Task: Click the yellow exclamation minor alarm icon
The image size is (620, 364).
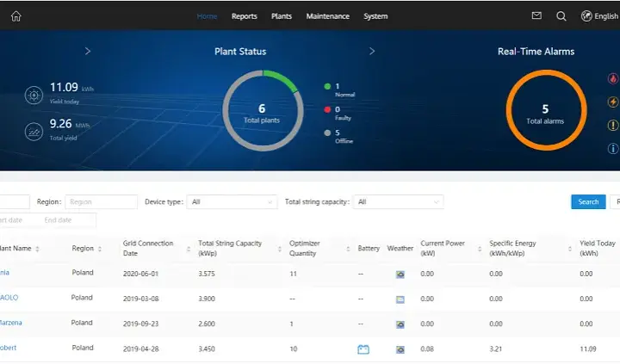Action: tap(613, 126)
